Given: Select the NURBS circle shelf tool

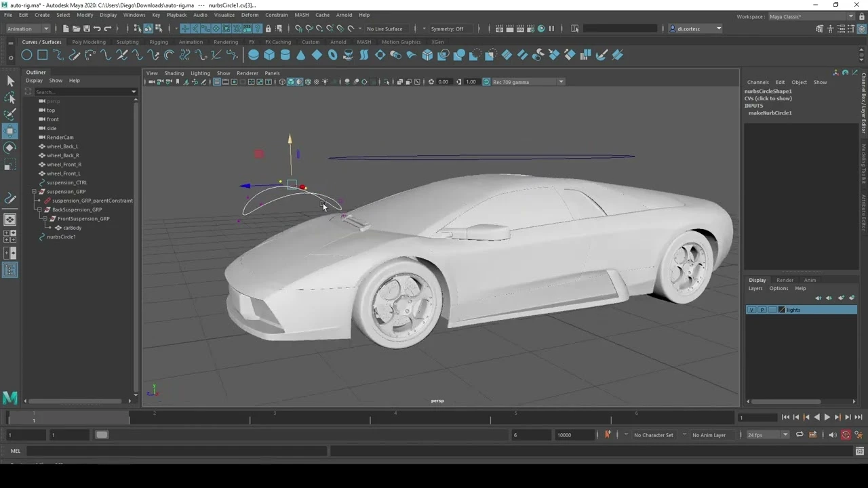Looking at the screenshot, I should click(26, 55).
